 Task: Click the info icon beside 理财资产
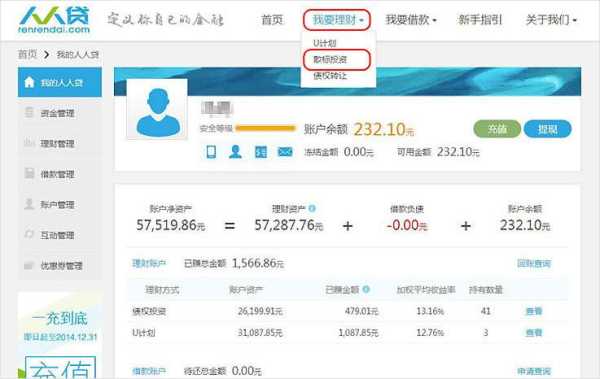point(312,208)
